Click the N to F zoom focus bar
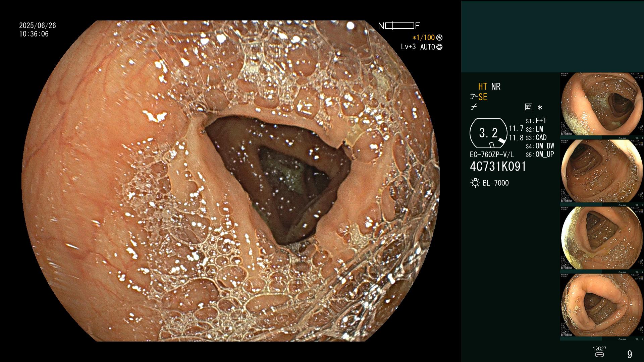 tap(399, 26)
